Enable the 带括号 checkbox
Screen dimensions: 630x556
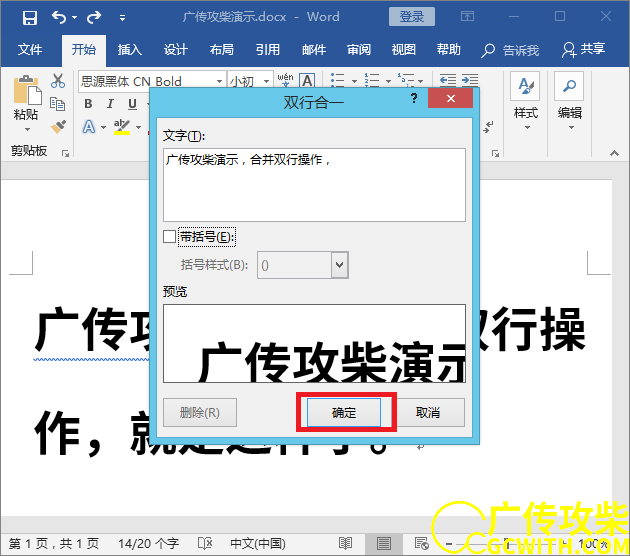point(170,237)
